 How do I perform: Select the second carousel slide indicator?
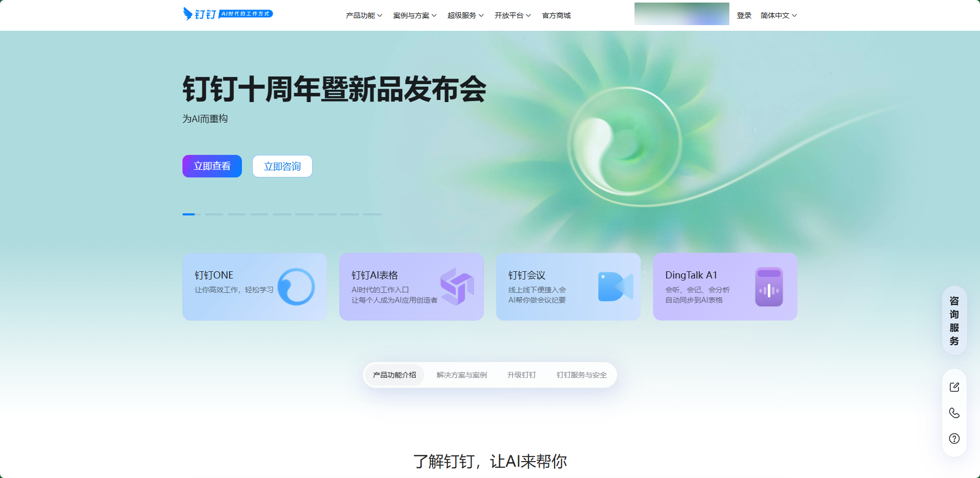coord(214,214)
